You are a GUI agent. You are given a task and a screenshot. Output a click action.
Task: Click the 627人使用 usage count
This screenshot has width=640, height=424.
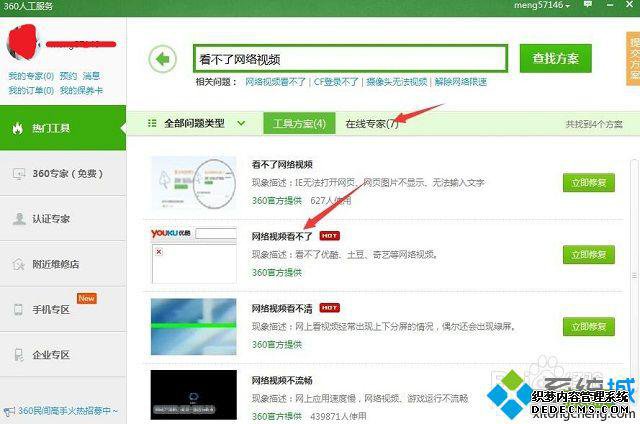point(331,200)
